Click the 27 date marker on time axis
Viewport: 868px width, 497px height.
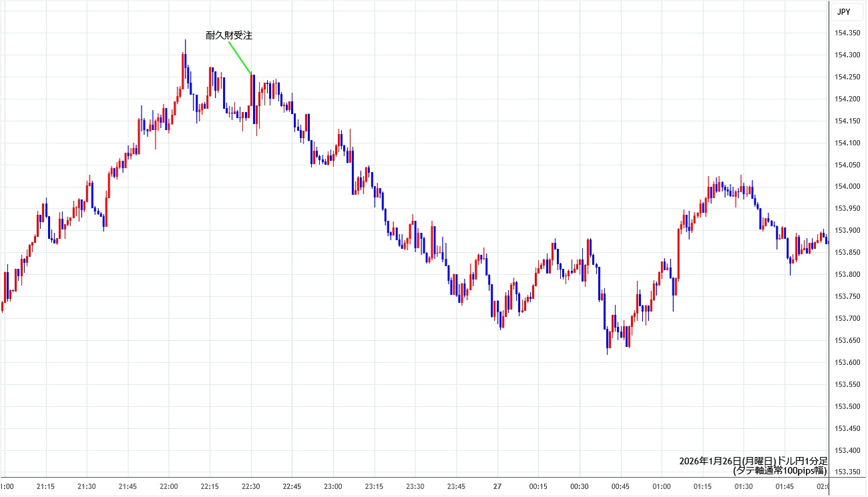point(497,486)
